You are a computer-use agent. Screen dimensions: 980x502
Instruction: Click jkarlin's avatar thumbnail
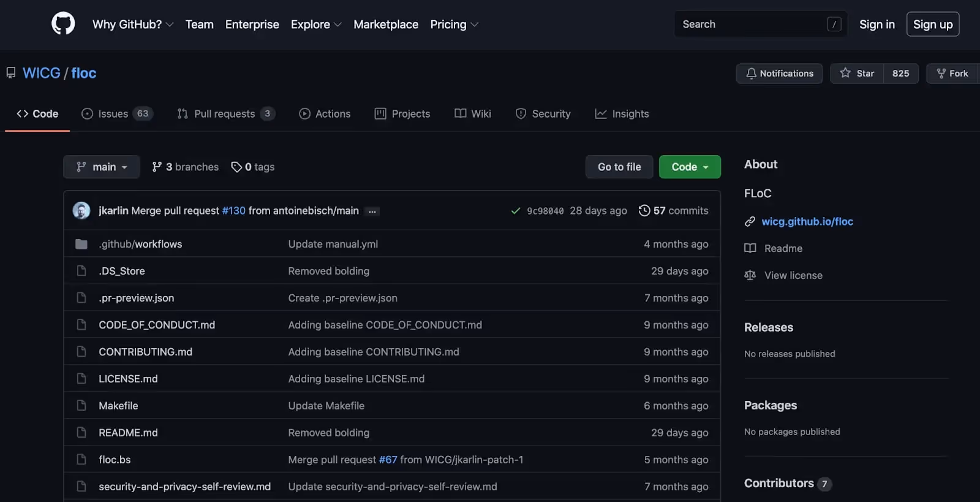pos(81,210)
